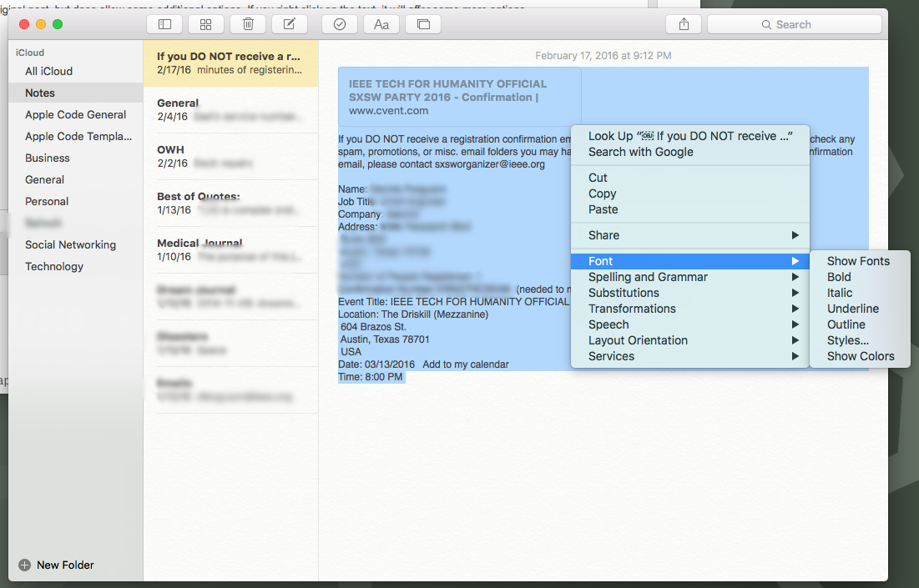Expand the Substitutions submenu
Screen dimensions: 919x588
689,293
